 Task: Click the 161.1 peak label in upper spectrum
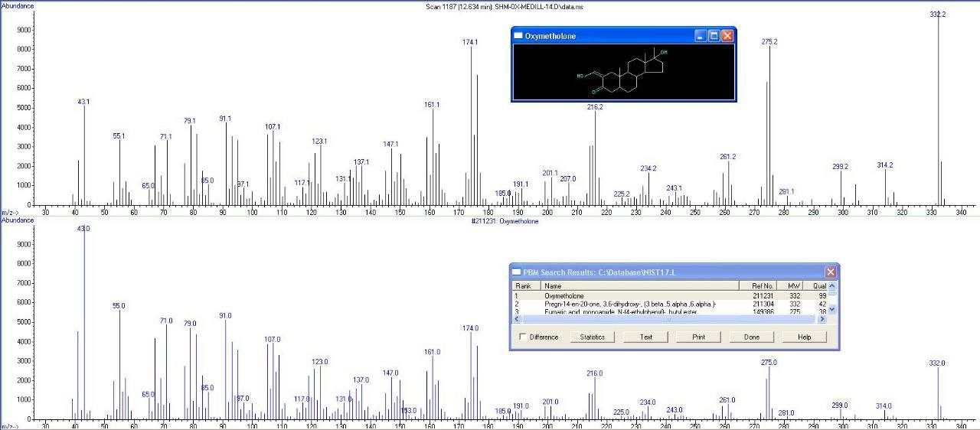coord(432,105)
